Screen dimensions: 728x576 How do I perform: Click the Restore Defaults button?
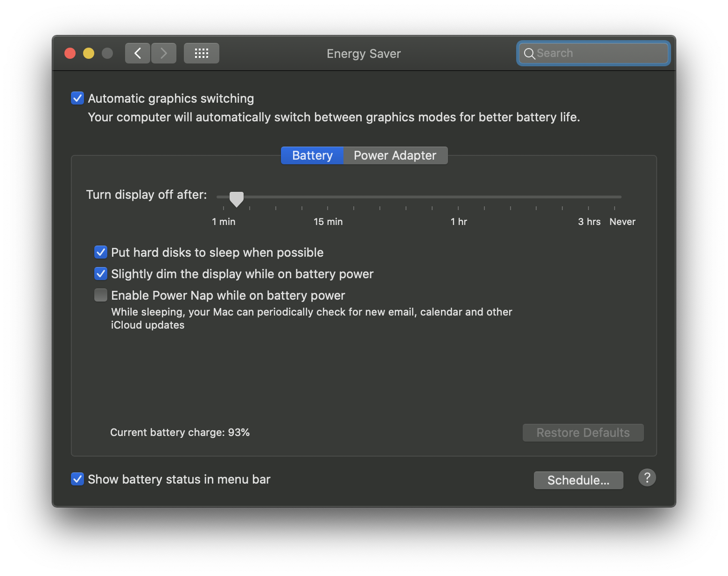(583, 433)
